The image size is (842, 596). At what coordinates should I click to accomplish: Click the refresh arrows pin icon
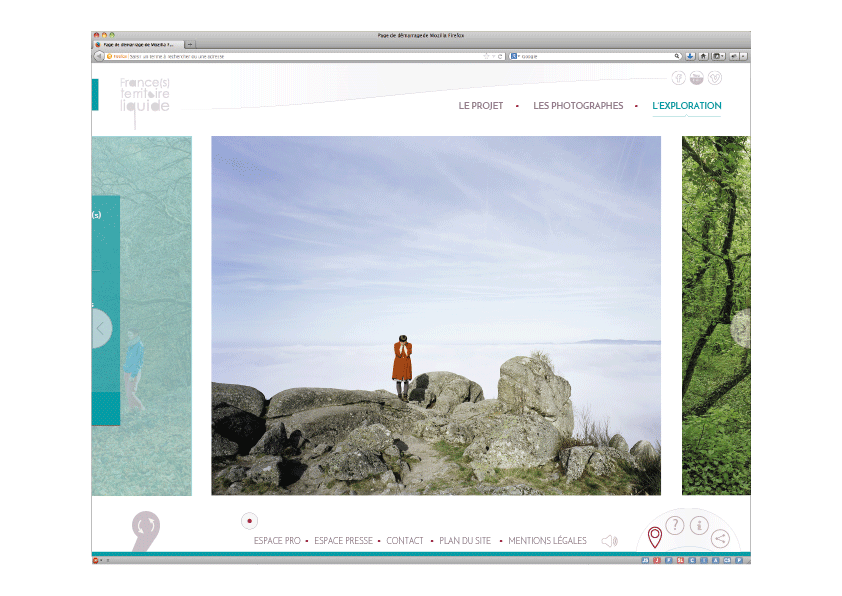pyautogui.click(x=146, y=526)
